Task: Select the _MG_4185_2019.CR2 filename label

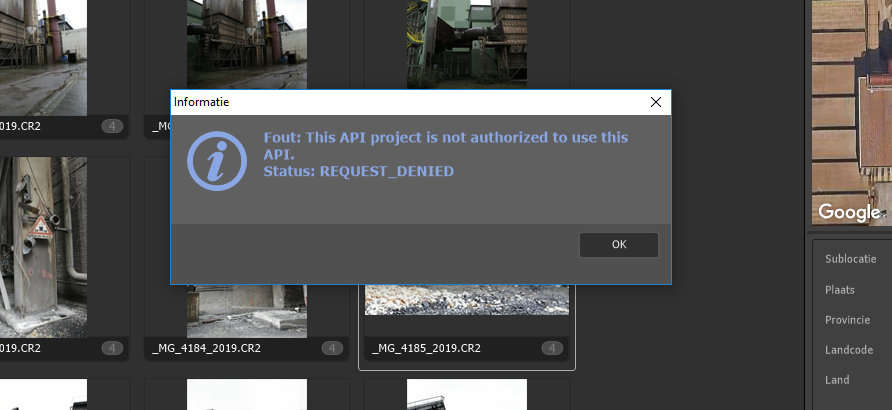Action: (x=426, y=348)
